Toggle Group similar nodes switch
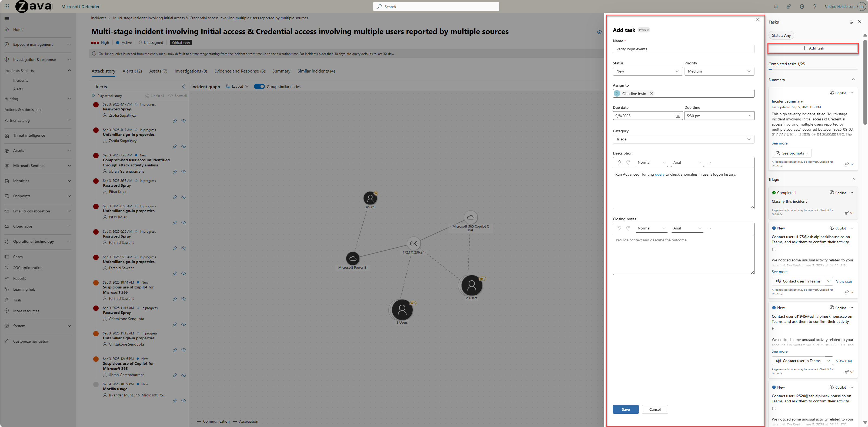 (259, 86)
